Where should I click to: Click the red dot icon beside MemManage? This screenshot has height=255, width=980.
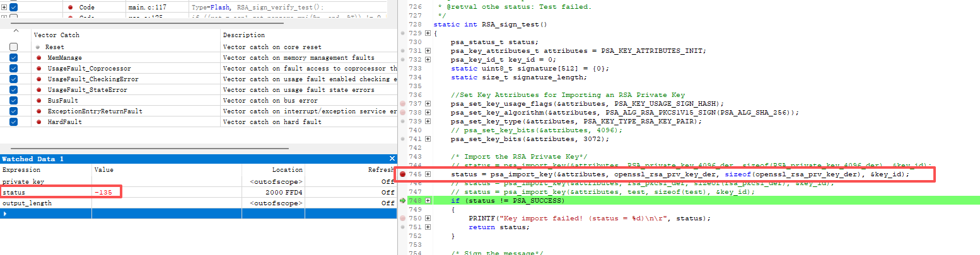(39, 57)
